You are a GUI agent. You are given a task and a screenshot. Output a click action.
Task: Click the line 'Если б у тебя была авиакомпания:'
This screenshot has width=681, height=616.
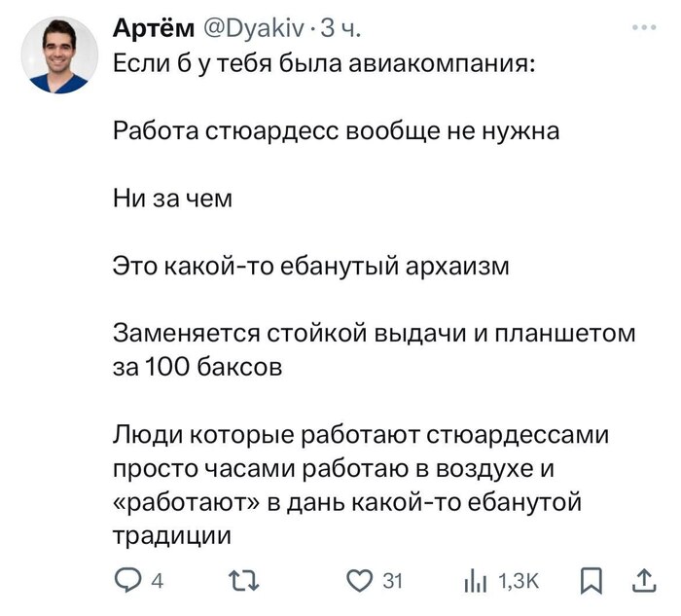coord(322,65)
